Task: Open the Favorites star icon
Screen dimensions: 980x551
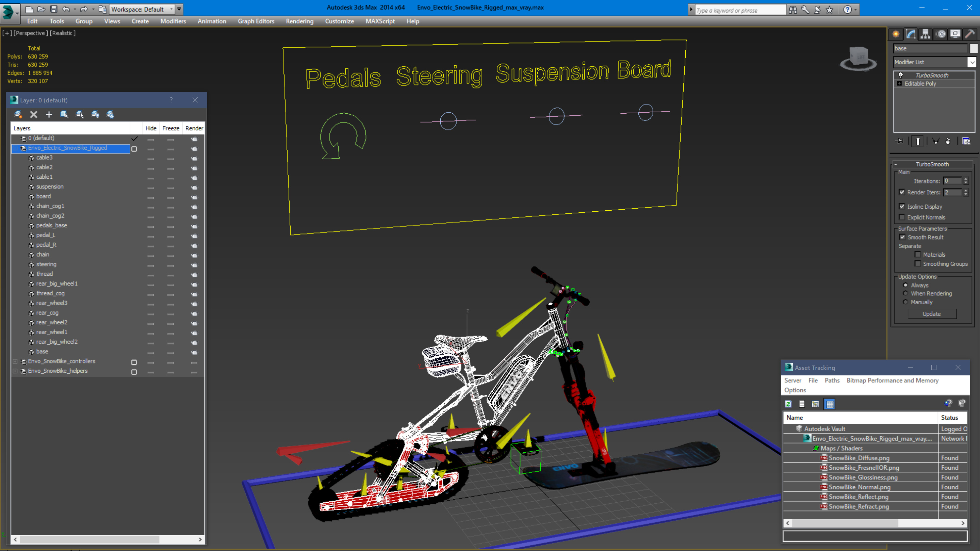Action: coord(829,10)
